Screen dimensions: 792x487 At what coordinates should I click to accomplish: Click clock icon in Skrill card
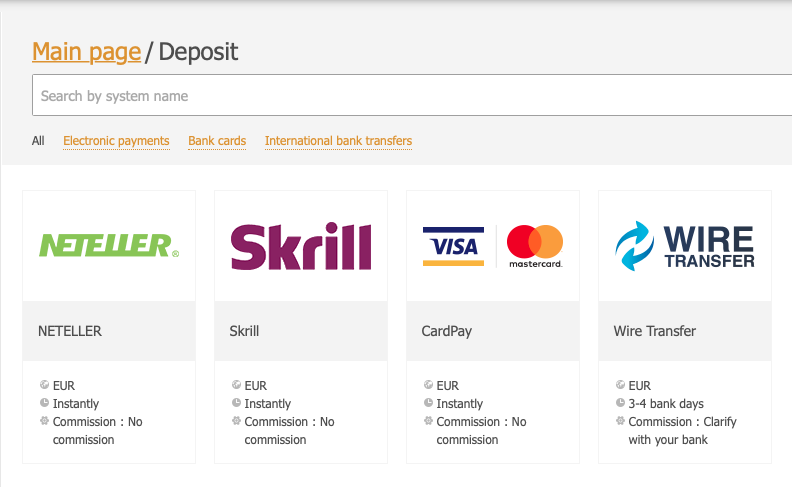click(x=236, y=403)
